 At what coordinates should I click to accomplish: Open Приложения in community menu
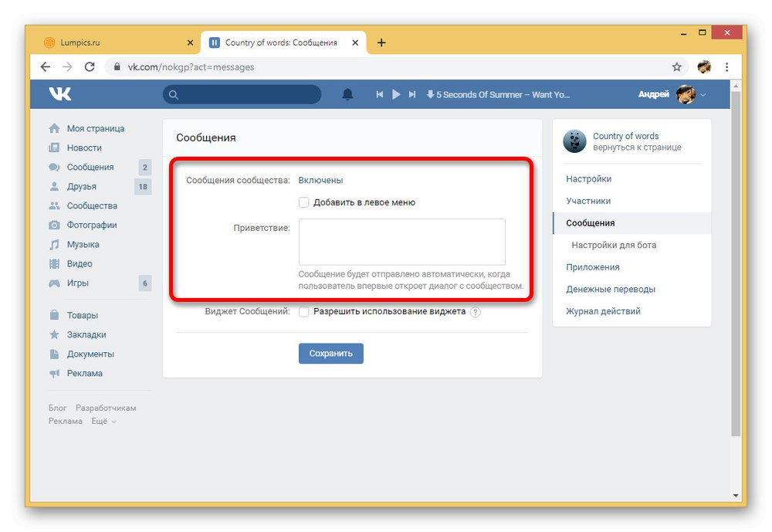tap(592, 267)
